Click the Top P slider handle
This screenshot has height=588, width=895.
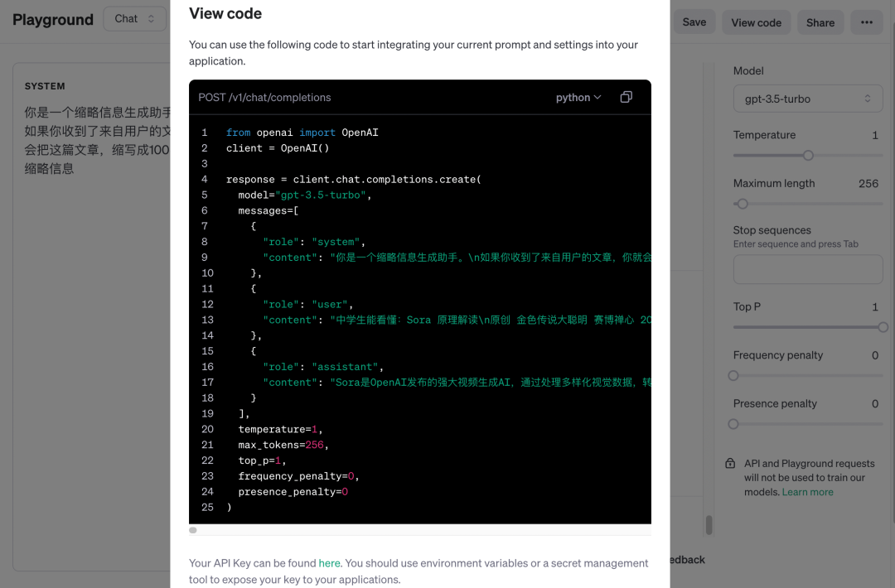(x=882, y=327)
